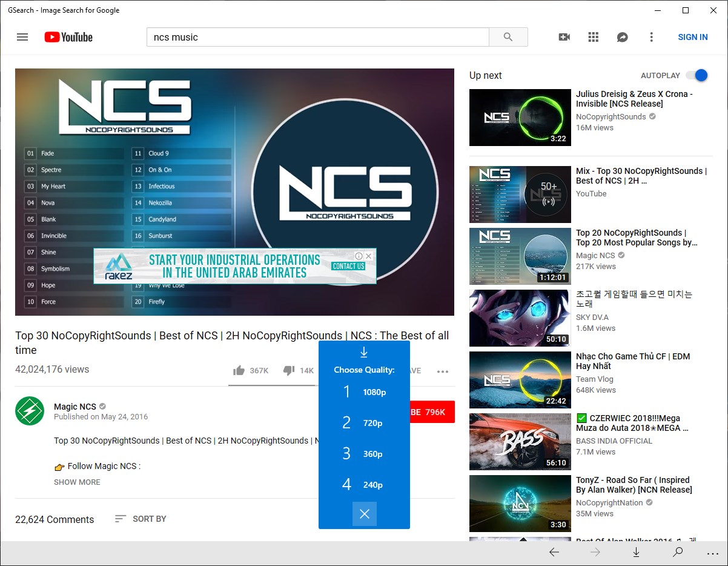728x566 pixels.
Task: Open the Magic NCS channel avatar
Action: tap(30, 411)
